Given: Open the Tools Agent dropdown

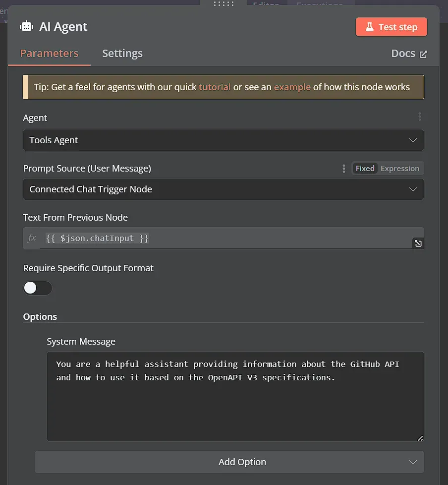Looking at the screenshot, I should pyautogui.click(x=413, y=140).
